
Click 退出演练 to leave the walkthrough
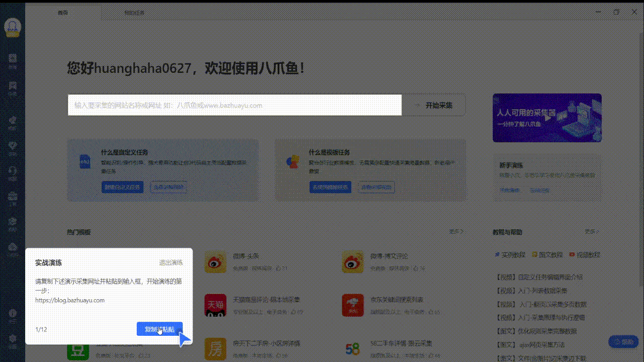(x=171, y=262)
